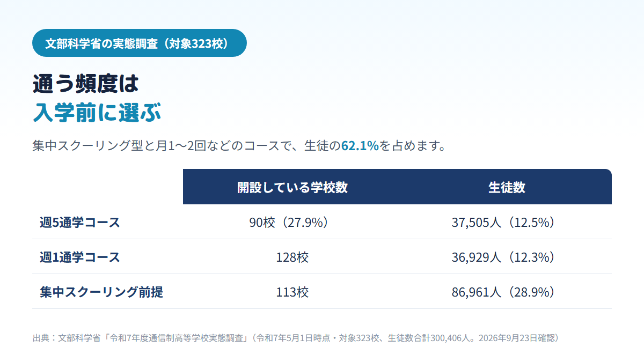
Task: Click the cell 128校
Action: point(292,257)
